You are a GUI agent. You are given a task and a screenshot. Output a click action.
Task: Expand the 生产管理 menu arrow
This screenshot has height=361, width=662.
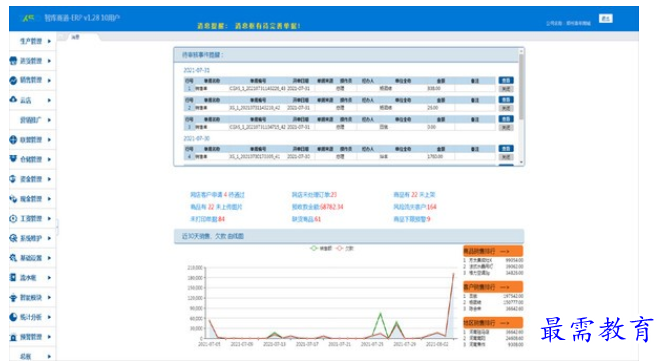click(x=49, y=41)
